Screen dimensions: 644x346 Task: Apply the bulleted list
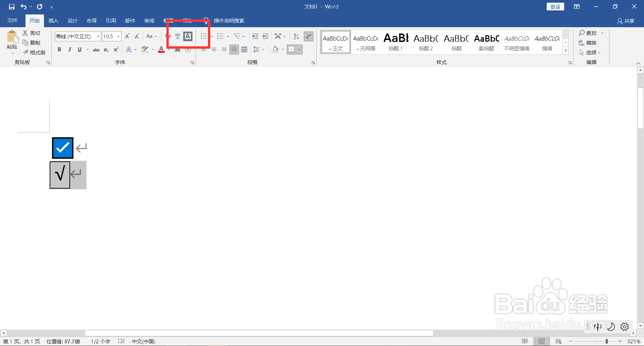[204, 36]
